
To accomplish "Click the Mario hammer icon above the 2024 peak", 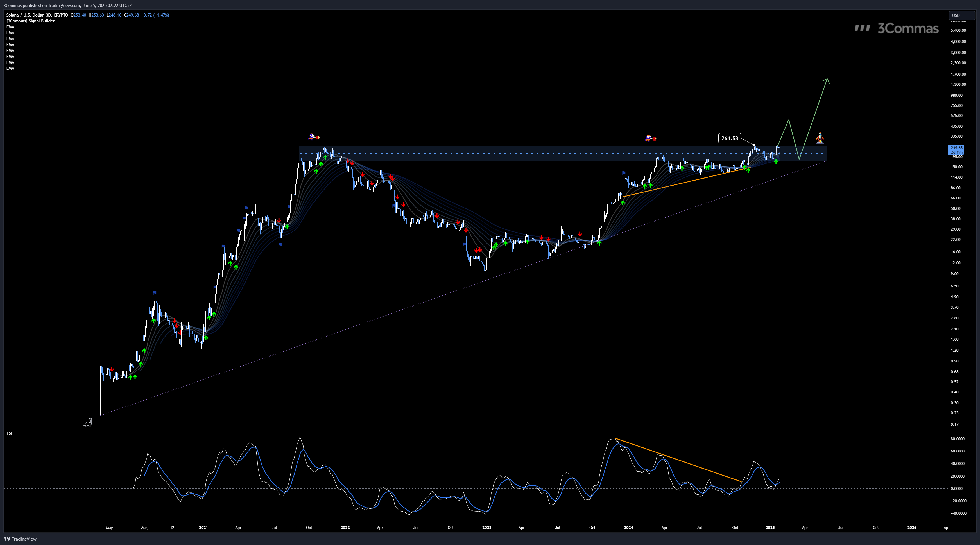I will (x=651, y=138).
